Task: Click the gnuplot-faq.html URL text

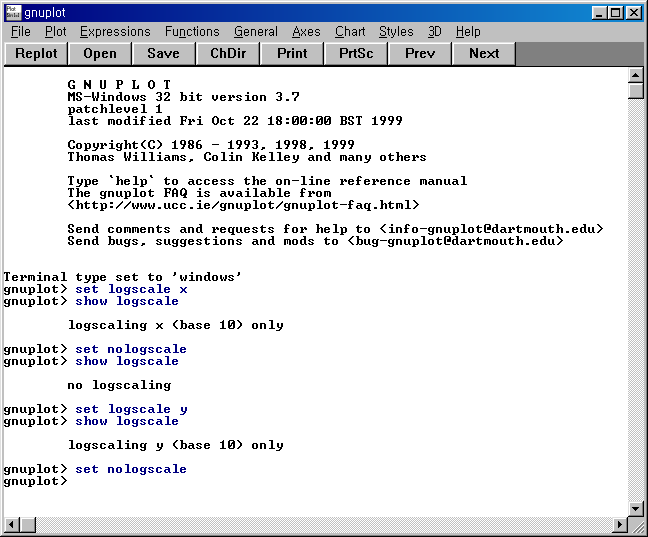Action: pos(243,205)
